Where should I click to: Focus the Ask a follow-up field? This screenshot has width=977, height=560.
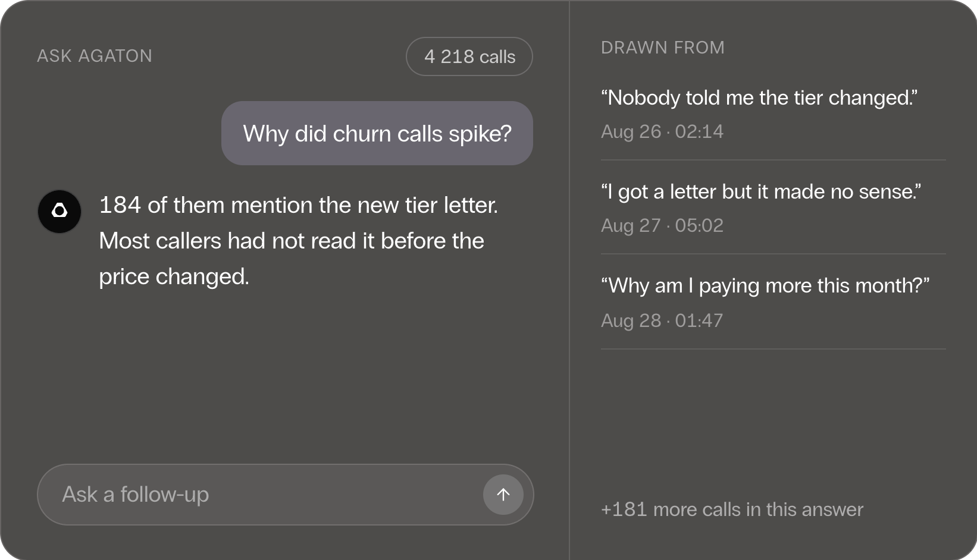285,495
